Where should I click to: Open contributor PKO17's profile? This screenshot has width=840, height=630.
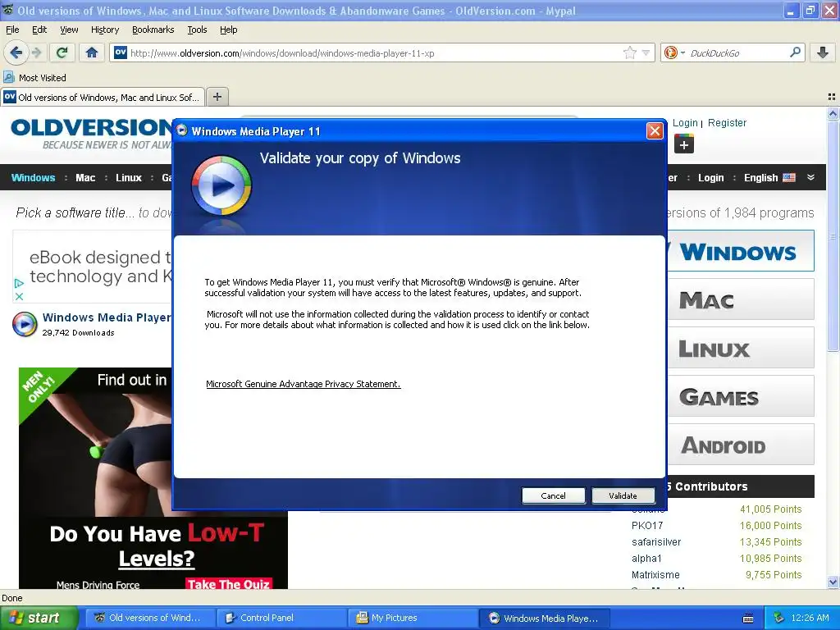(647, 526)
